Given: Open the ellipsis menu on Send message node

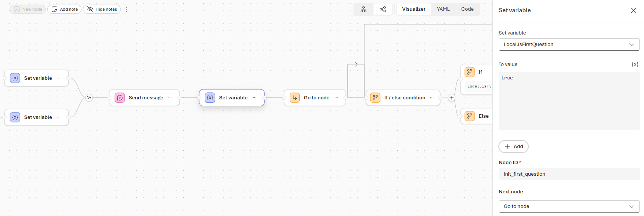Looking at the screenshot, I should 170,98.
